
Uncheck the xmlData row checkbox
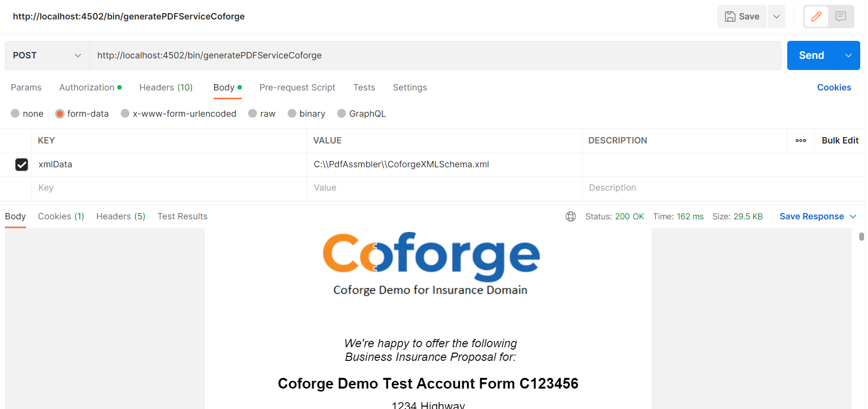pos(21,164)
